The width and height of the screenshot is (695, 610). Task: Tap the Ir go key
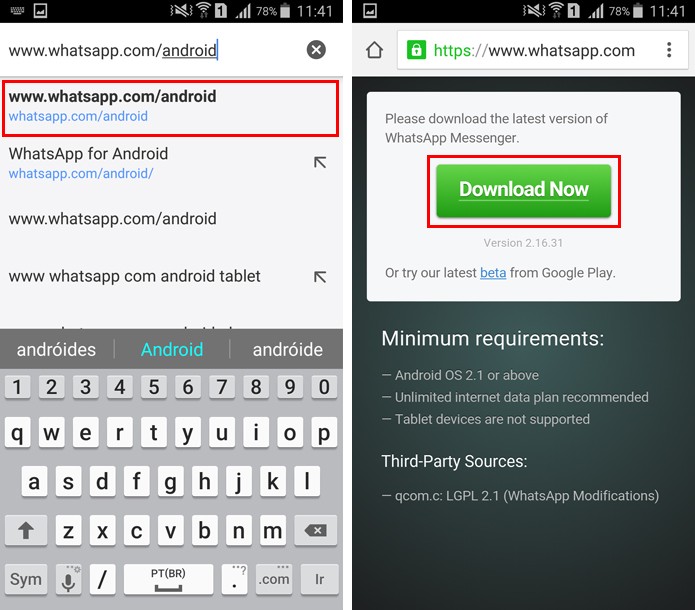pyautogui.click(x=319, y=579)
